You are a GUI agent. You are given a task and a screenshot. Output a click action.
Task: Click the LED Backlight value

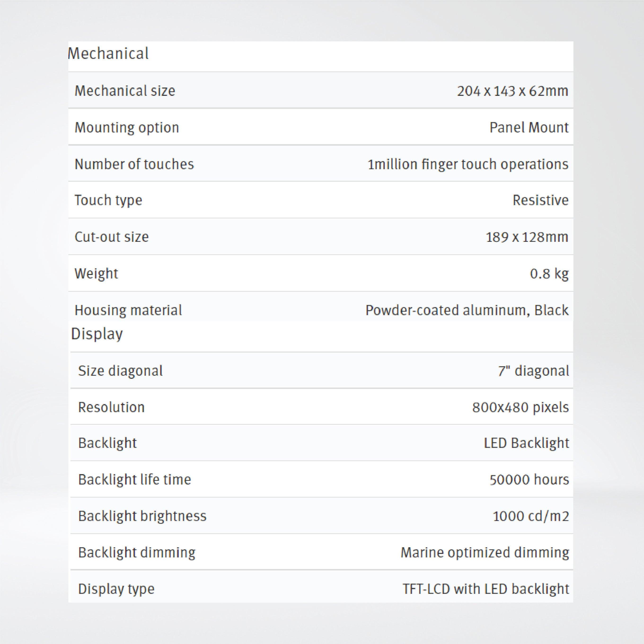[x=526, y=443]
